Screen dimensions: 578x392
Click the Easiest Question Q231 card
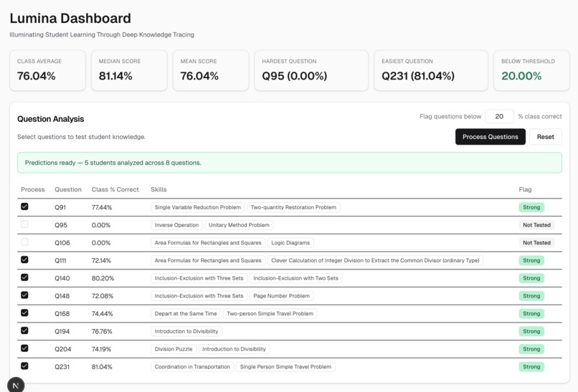(431, 70)
